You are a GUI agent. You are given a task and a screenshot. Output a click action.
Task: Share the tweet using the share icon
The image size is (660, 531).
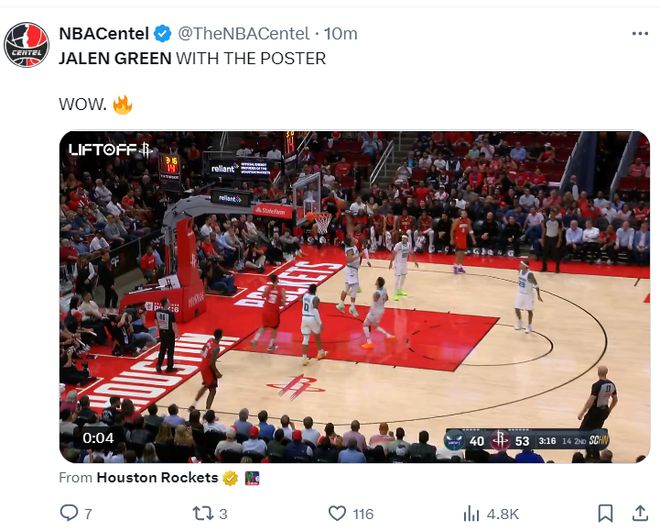click(638, 513)
